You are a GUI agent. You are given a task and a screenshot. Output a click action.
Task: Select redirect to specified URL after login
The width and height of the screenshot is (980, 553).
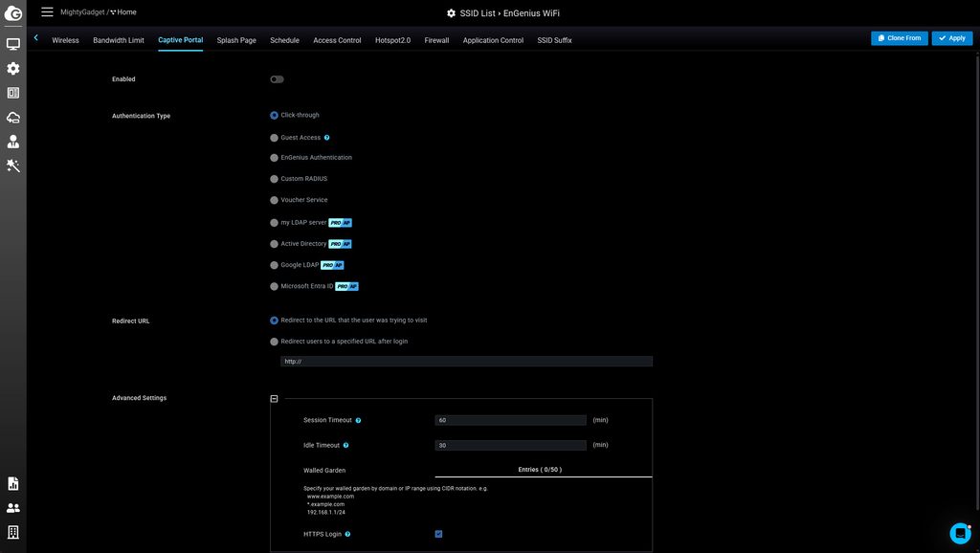(274, 342)
